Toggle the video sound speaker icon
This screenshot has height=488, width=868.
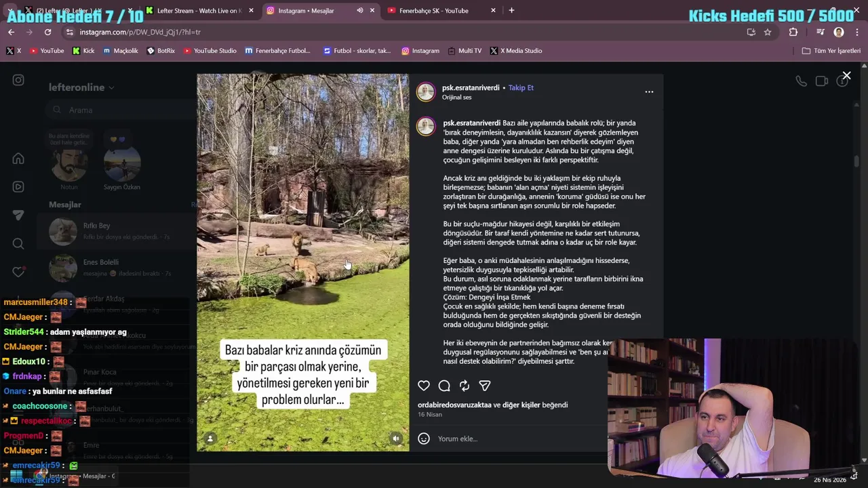pyautogui.click(x=396, y=439)
